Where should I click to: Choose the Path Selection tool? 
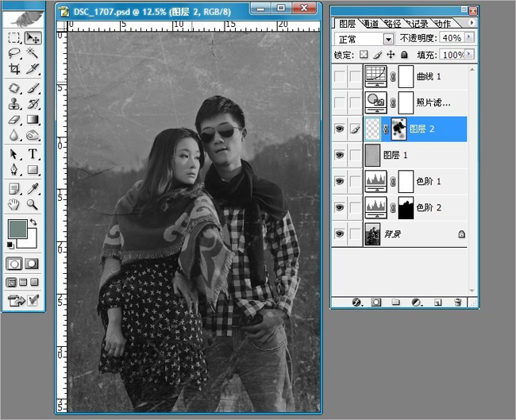pyautogui.click(x=13, y=154)
